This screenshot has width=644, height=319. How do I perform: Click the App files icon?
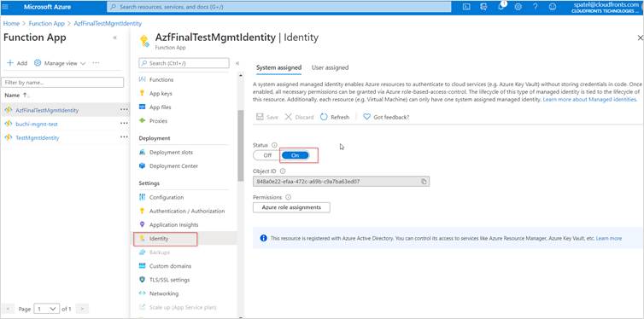pyautogui.click(x=143, y=107)
